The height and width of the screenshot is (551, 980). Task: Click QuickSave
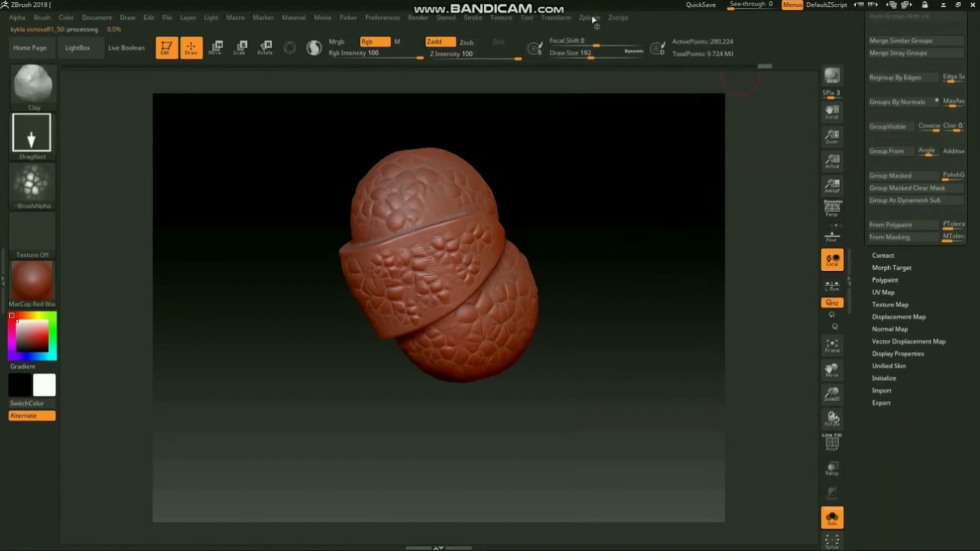701,5
